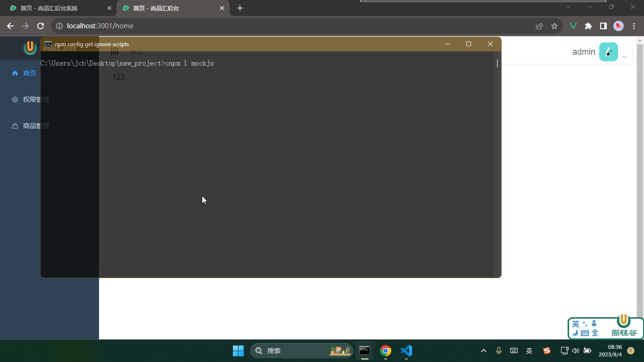Open Windows Start menu
This screenshot has width=644, height=362.
point(238,351)
